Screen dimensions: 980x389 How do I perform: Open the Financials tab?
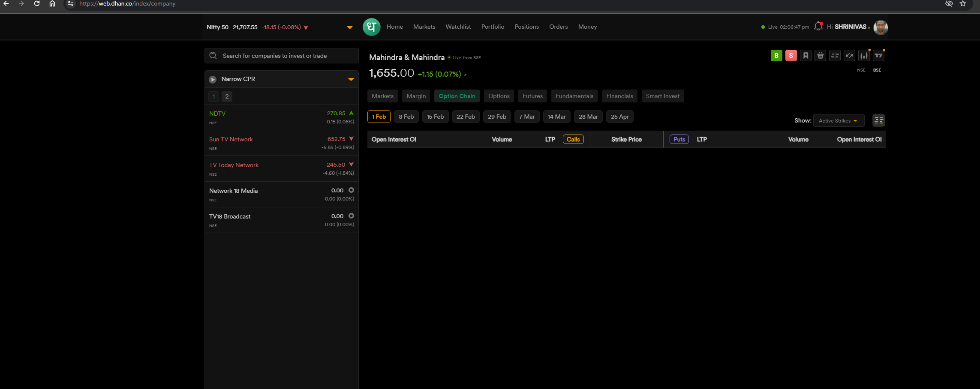(619, 96)
